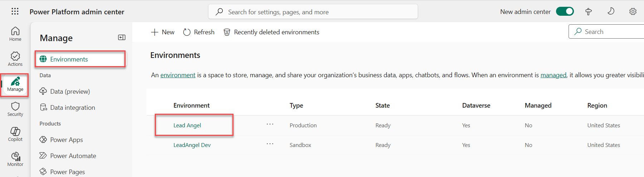Click Power Platform admin center title
The width and height of the screenshot is (644, 177).
tap(77, 12)
